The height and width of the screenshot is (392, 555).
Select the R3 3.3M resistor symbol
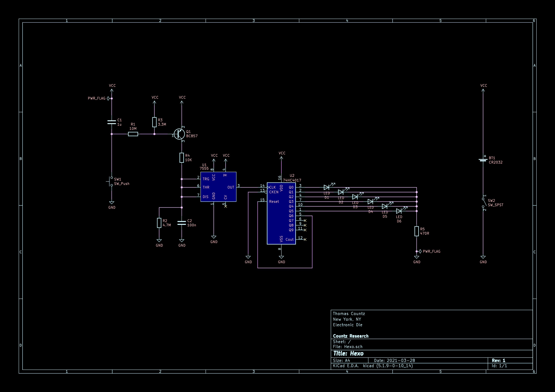click(x=154, y=122)
